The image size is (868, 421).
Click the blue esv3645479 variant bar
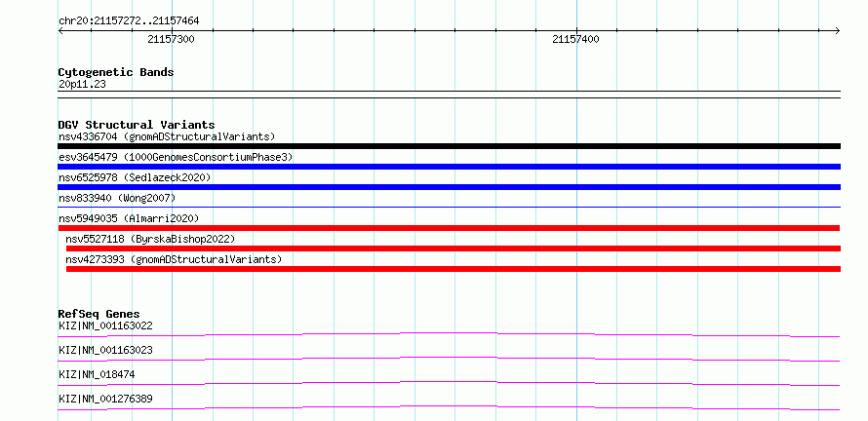[x=449, y=167]
